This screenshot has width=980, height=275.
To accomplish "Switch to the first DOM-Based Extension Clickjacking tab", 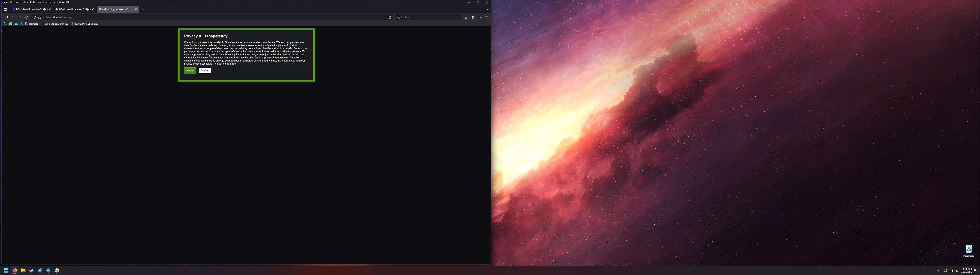I will click(30, 9).
